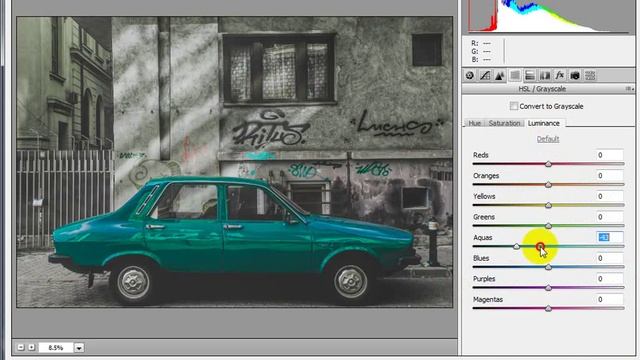Zoom out with the minus button
Viewport: 640px width, 360px height.
[x=20, y=347]
